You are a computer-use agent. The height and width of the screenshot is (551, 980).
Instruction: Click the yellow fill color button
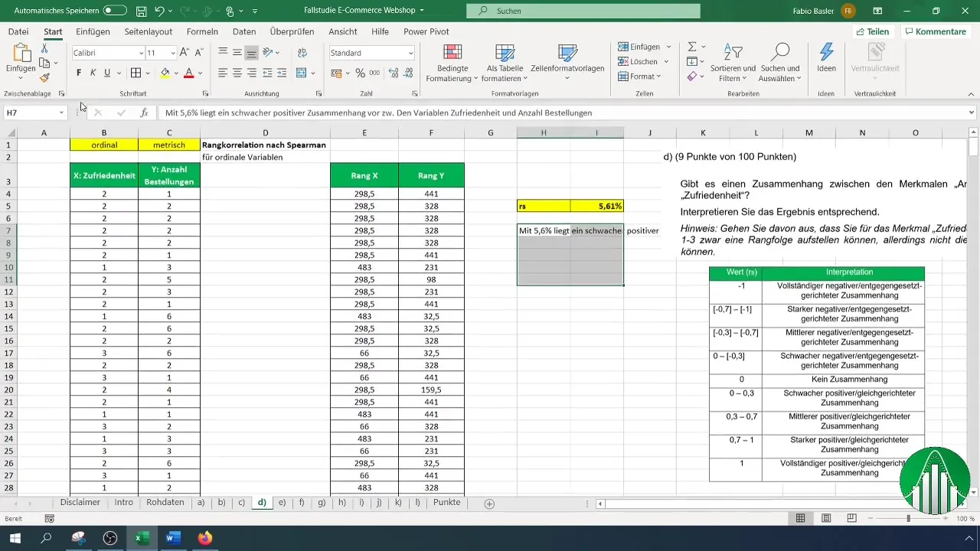pos(165,73)
